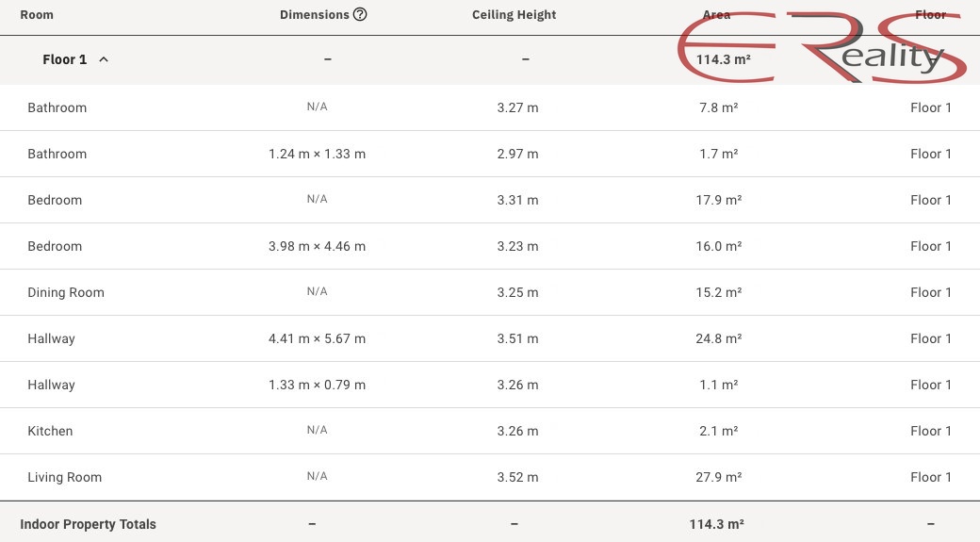
Task: Click the Dimensions column header
Action: pyautogui.click(x=315, y=14)
